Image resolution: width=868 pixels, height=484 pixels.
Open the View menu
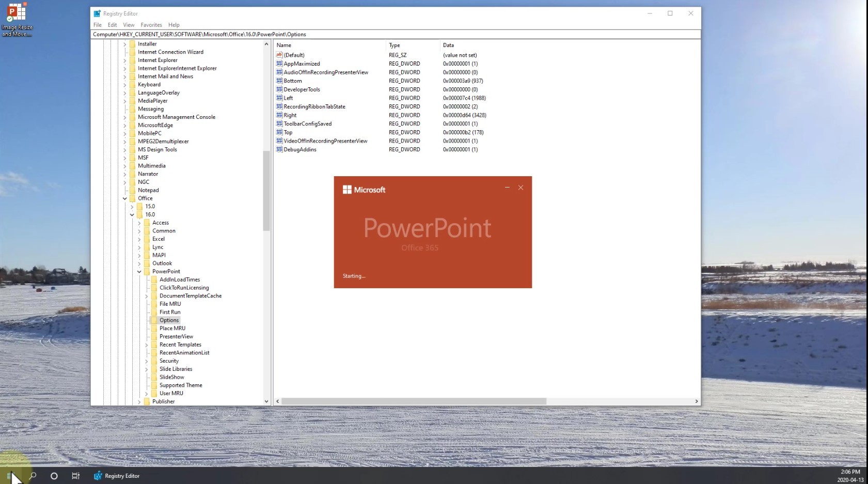129,24
